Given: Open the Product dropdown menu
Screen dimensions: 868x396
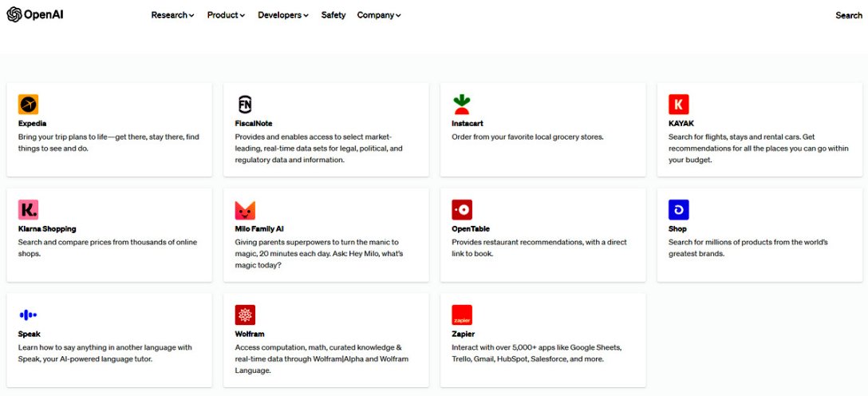Looking at the screenshot, I should tap(226, 15).
